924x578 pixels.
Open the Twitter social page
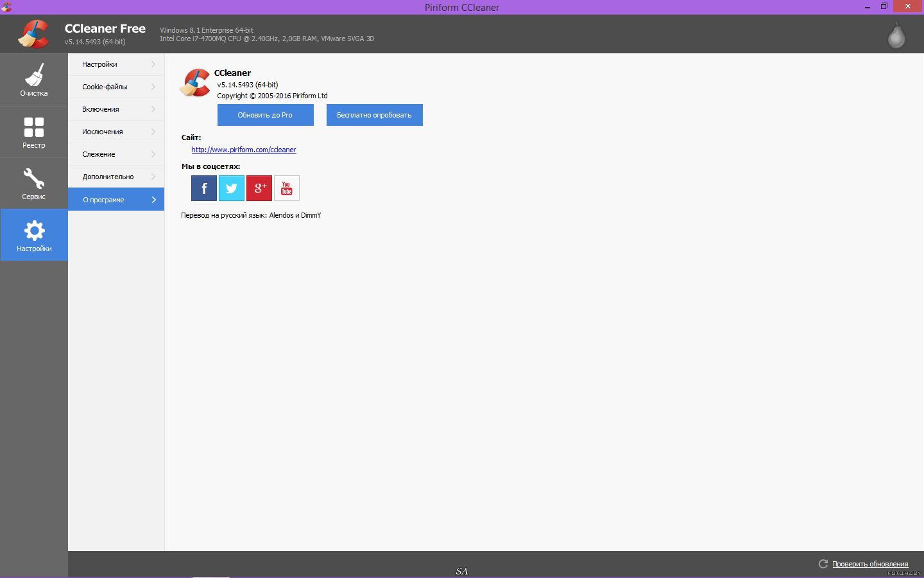pyautogui.click(x=231, y=188)
